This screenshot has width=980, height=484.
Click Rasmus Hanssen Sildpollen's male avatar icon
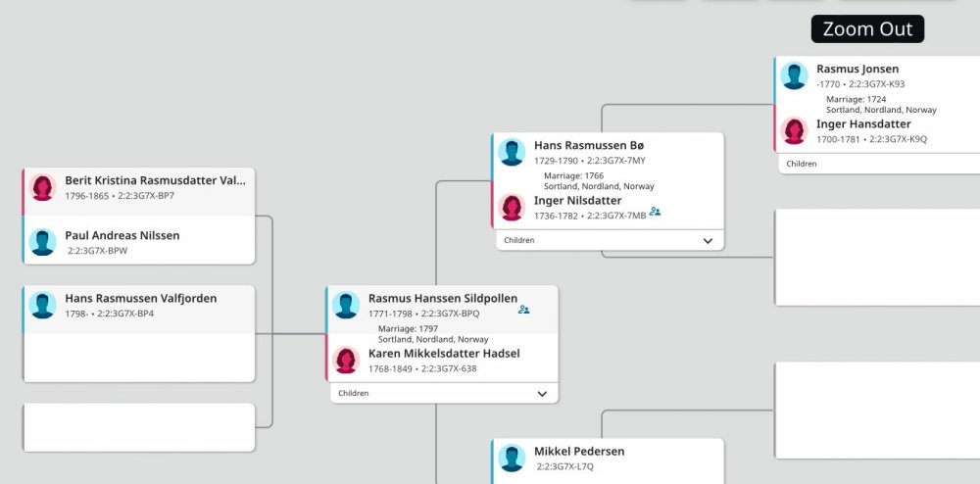(x=346, y=305)
